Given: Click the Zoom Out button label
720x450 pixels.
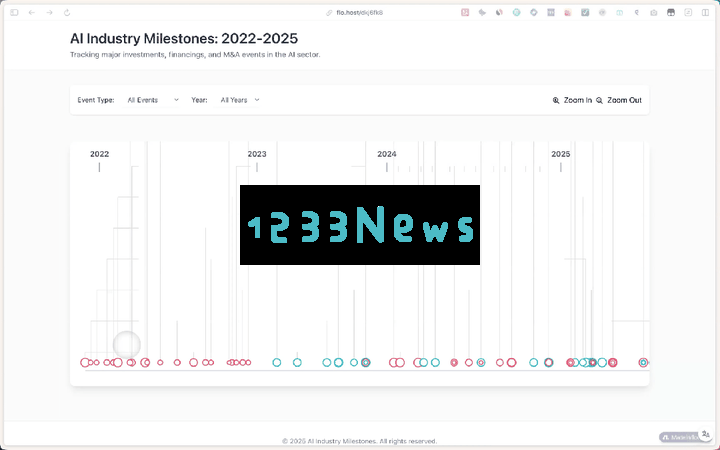Looking at the screenshot, I should [624, 100].
